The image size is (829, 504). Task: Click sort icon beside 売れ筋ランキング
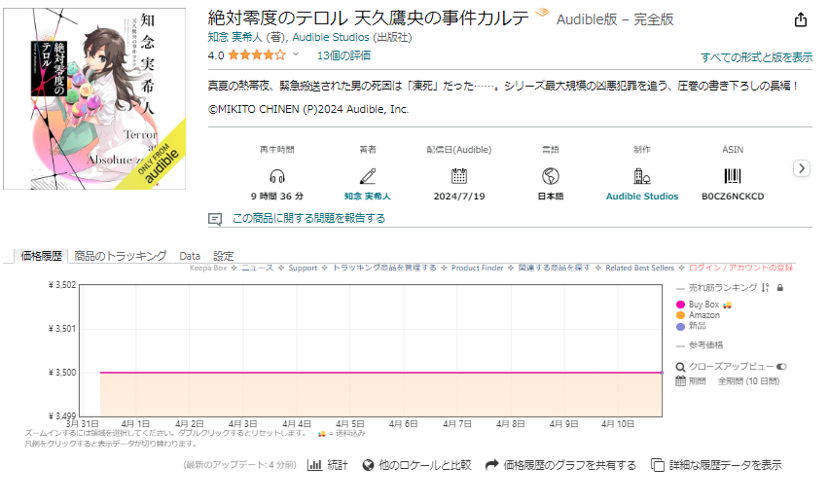tap(765, 288)
